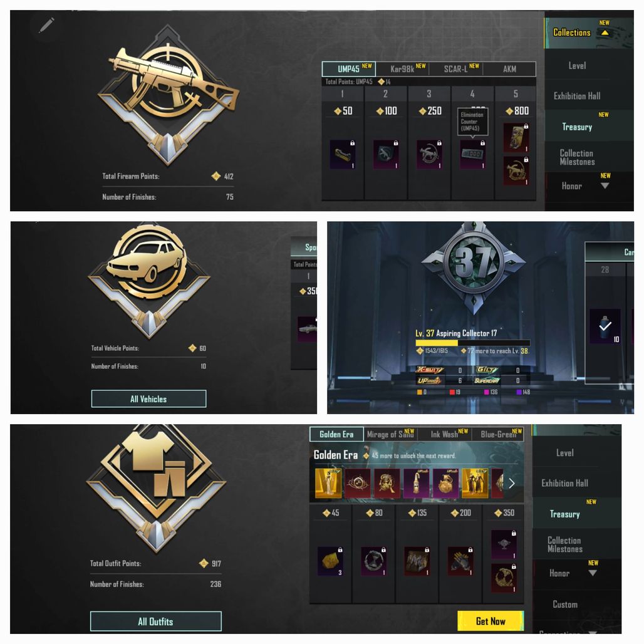
Task: Open Exhibition Hall in top sidebar
Action: pos(577,96)
